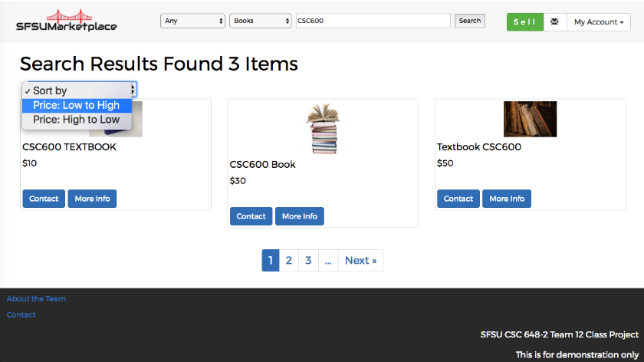Screen dimensions: 644x362
Task: Click the stacked books thumbnail image
Action: (322, 128)
